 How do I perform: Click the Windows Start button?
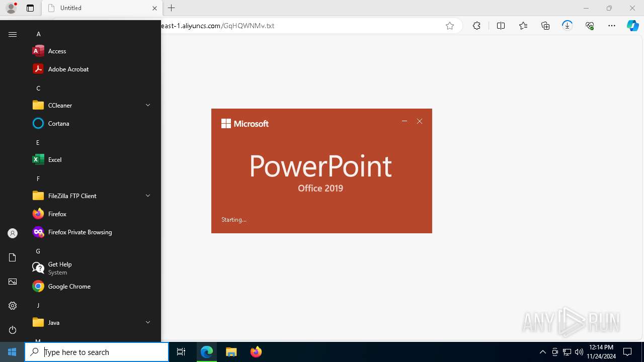12,352
